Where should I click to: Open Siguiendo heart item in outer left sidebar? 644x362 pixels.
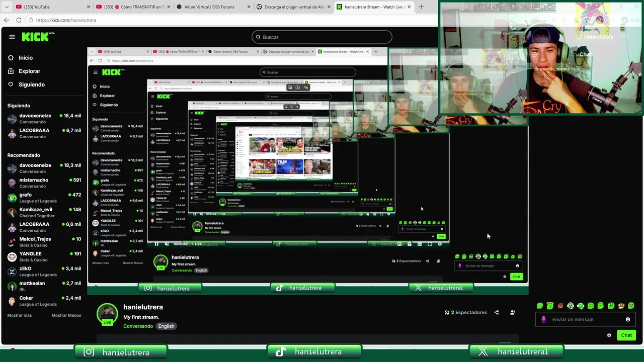(x=26, y=84)
